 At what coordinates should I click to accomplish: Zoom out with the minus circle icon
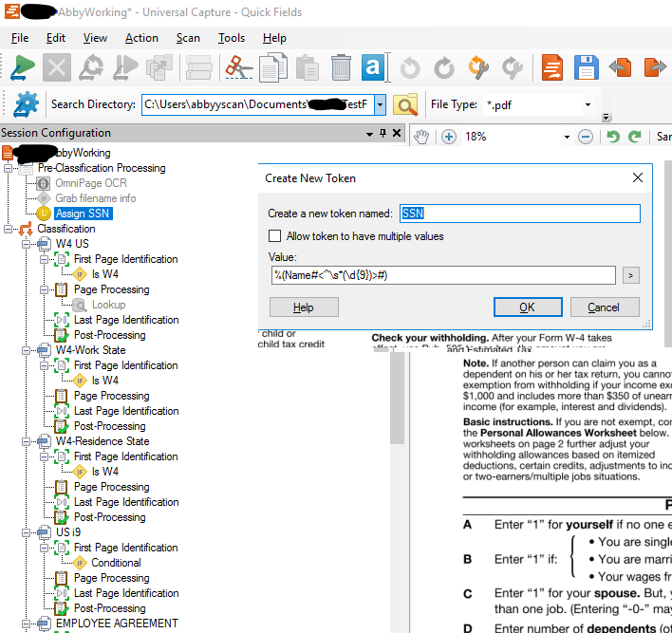[x=586, y=137]
